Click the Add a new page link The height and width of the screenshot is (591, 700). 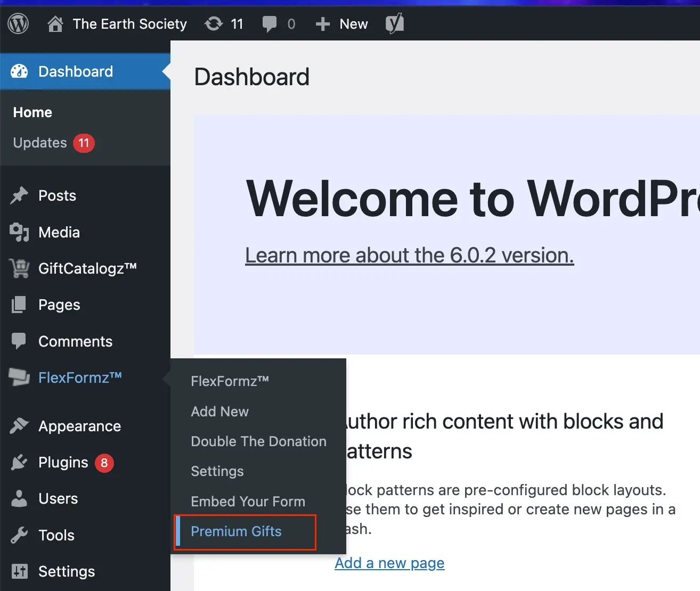pyautogui.click(x=389, y=563)
